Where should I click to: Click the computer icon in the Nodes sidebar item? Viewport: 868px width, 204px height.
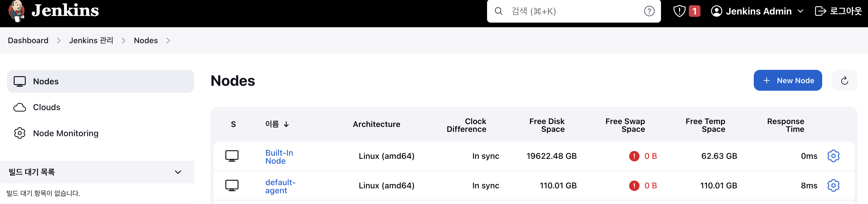point(19,81)
